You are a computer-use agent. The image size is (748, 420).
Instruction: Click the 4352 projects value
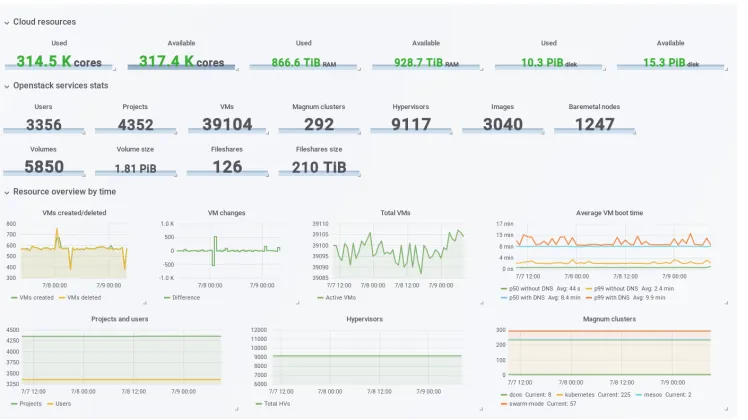(135, 125)
